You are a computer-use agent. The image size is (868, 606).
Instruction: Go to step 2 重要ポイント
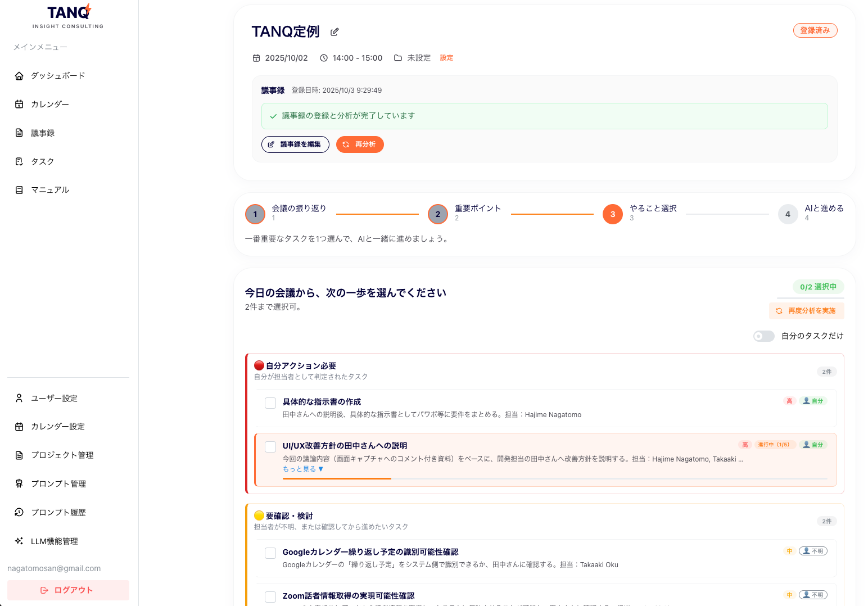pyautogui.click(x=438, y=214)
